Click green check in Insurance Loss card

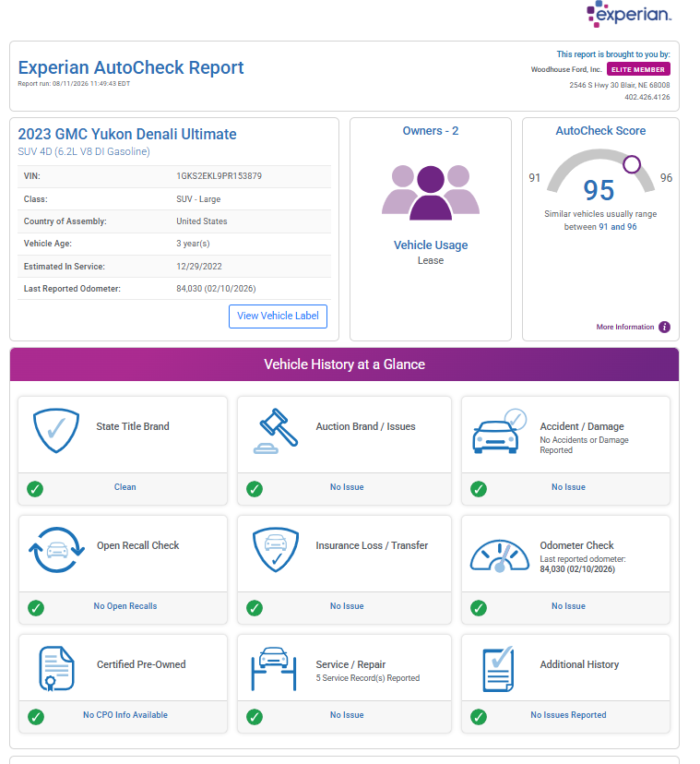(255, 607)
